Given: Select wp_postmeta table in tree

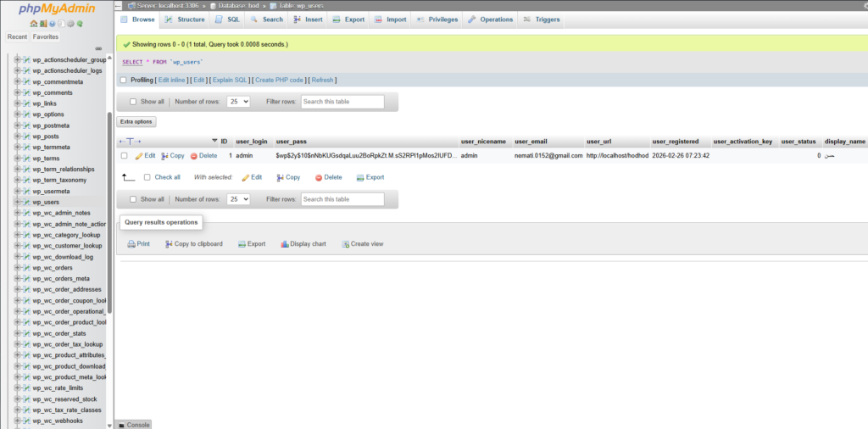Looking at the screenshot, I should (51, 125).
